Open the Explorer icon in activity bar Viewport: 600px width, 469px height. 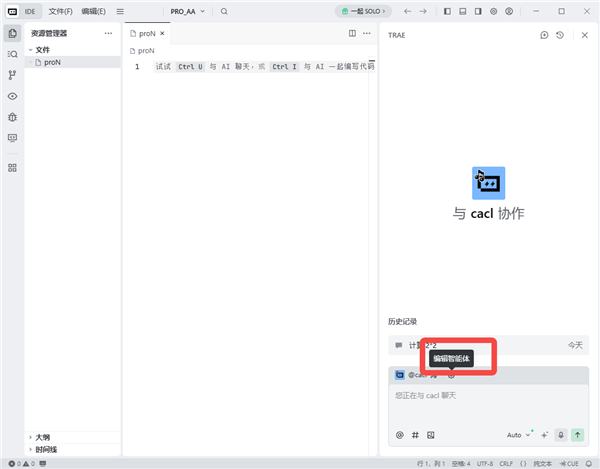(x=12, y=33)
